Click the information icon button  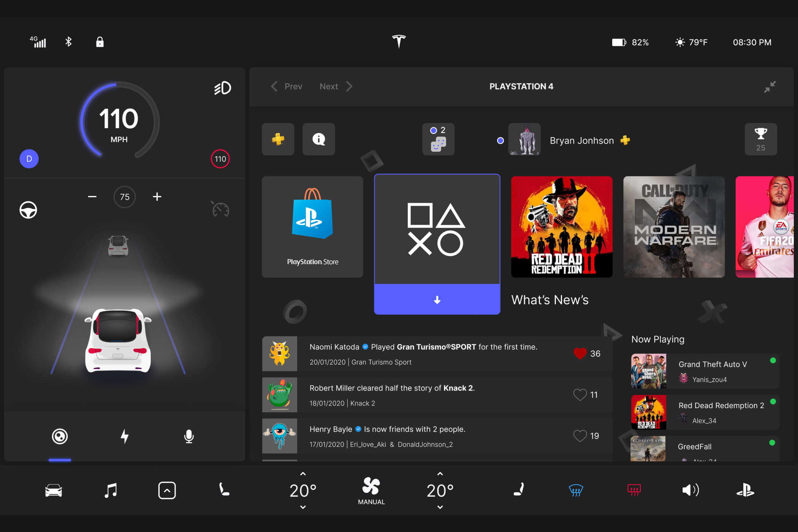318,139
